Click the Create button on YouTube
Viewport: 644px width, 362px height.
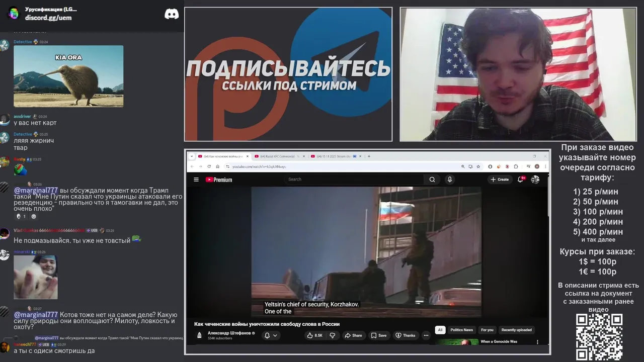500,179
